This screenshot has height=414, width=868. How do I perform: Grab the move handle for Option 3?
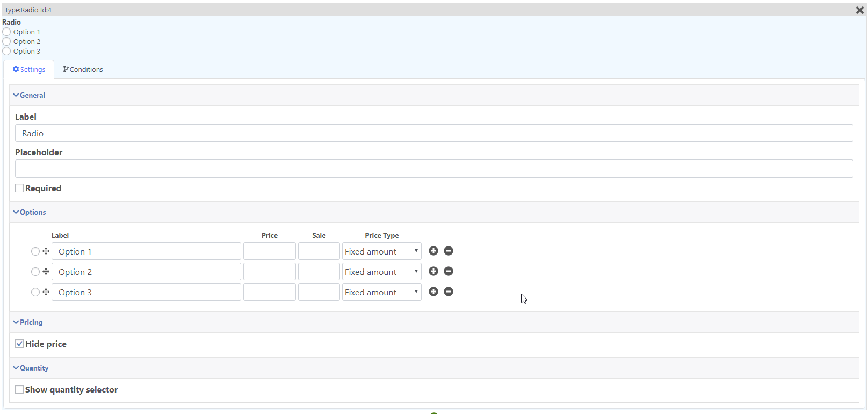click(46, 292)
